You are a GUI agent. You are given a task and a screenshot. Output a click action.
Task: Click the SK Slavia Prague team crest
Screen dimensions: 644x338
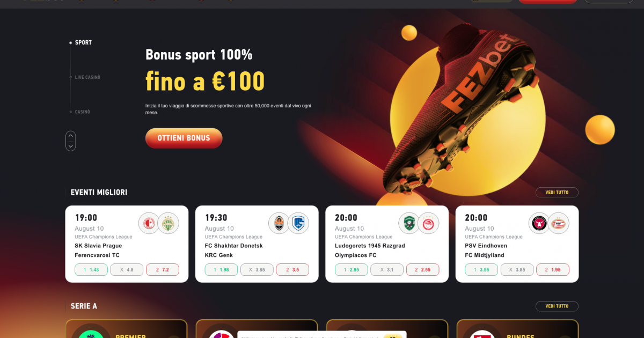click(x=149, y=223)
